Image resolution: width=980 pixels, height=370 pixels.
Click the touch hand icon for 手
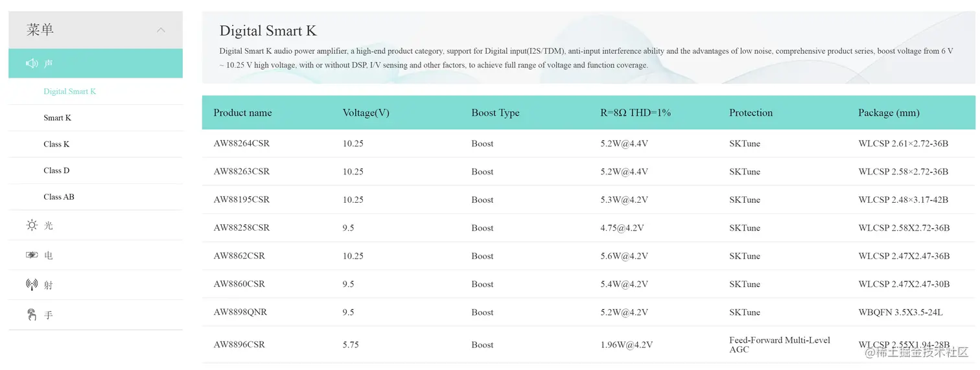pos(32,315)
